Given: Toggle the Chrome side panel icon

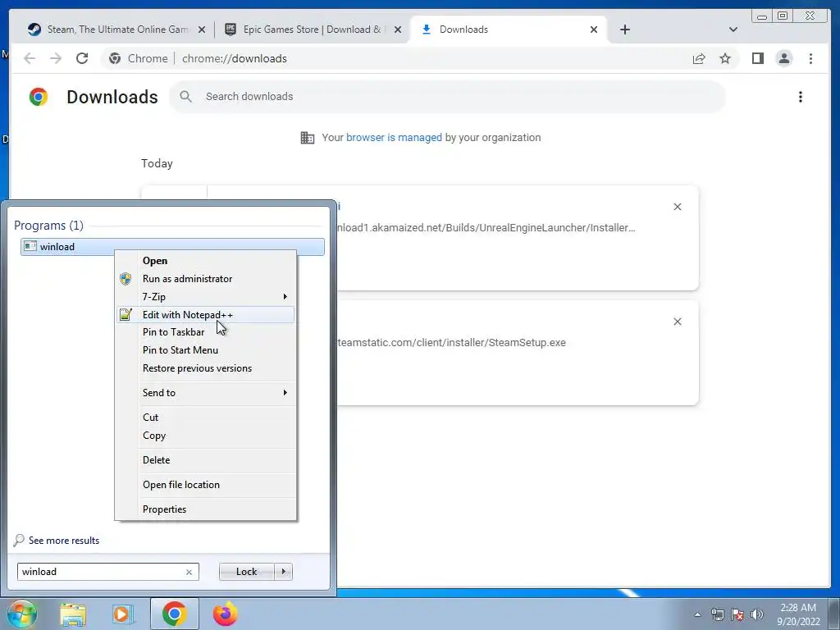Looking at the screenshot, I should pos(757,58).
